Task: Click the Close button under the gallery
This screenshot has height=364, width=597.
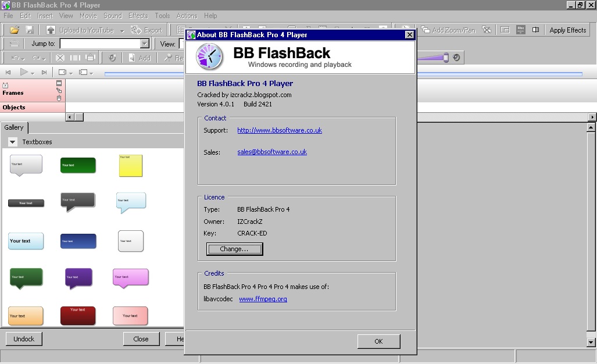Action: pyautogui.click(x=141, y=339)
